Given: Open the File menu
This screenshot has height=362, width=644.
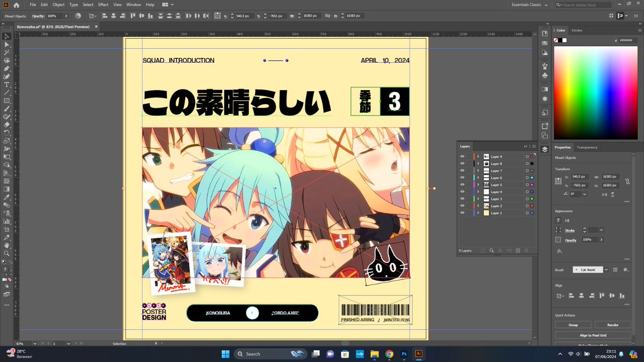Looking at the screenshot, I should coord(33,4).
